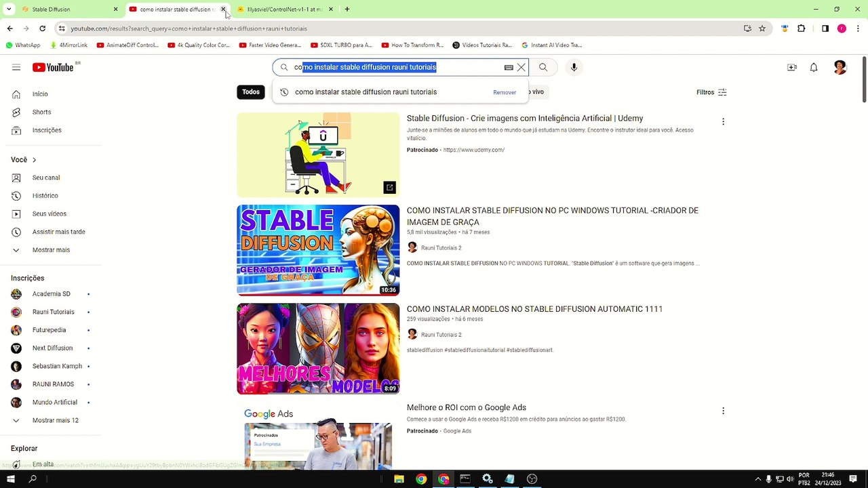Go to the YouTube home logo
Image resolution: width=868 pixels, height=488 pixels.
(x=53, y=67)
